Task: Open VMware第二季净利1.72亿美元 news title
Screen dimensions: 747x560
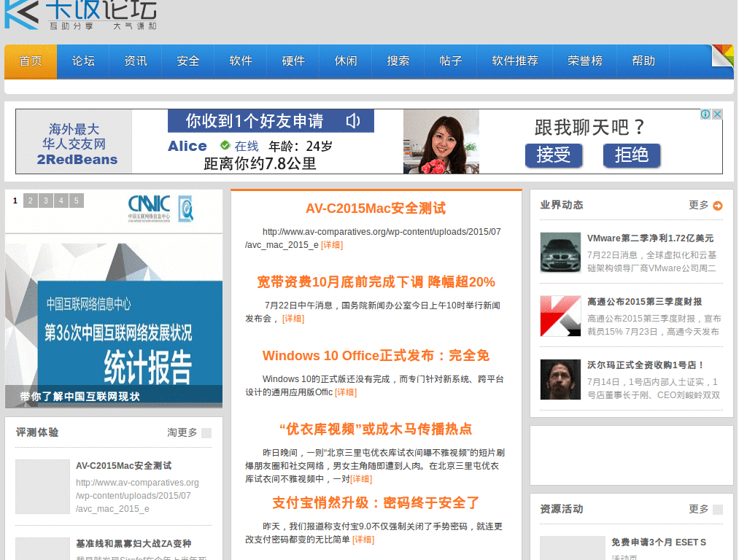Action: tap(650, 238)
